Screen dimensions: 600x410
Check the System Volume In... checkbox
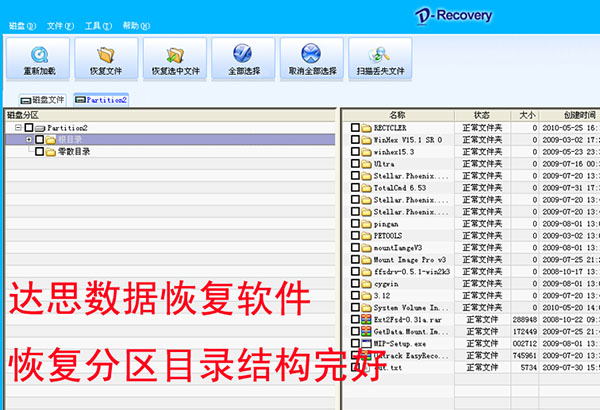click(x=355, y=307)
